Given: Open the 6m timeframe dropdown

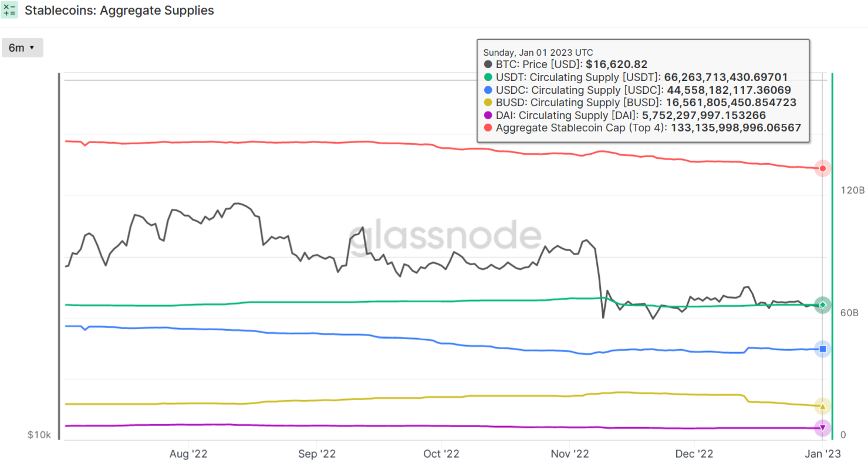Looking at the screenshot, I should click(x=22, y=48).
